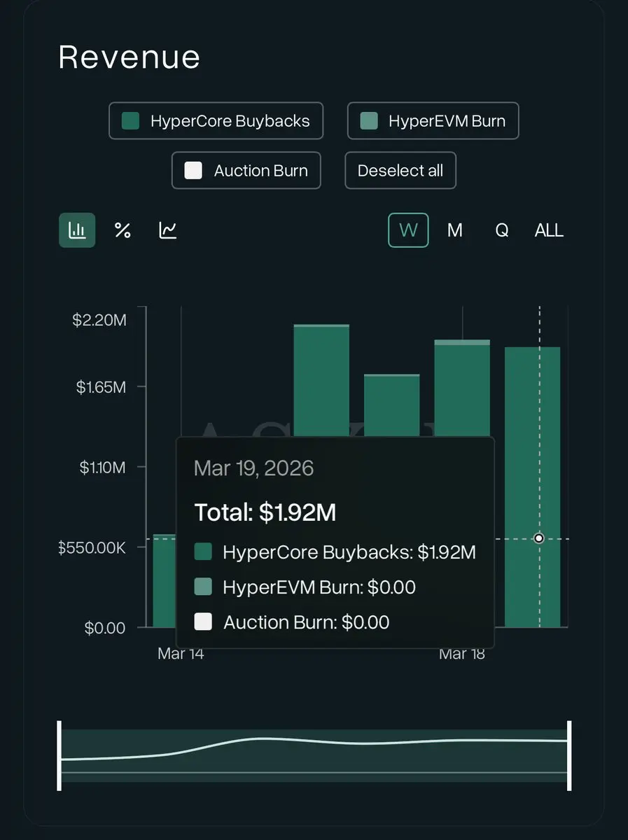Select the W weekly timeframe
Screen dimensions: 628x840
(x=408, y=230)
